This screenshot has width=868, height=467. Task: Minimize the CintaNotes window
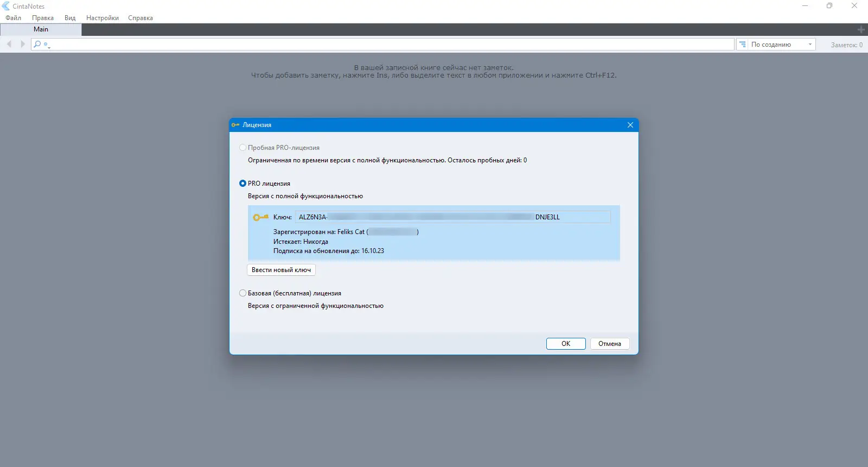(805, 6)
